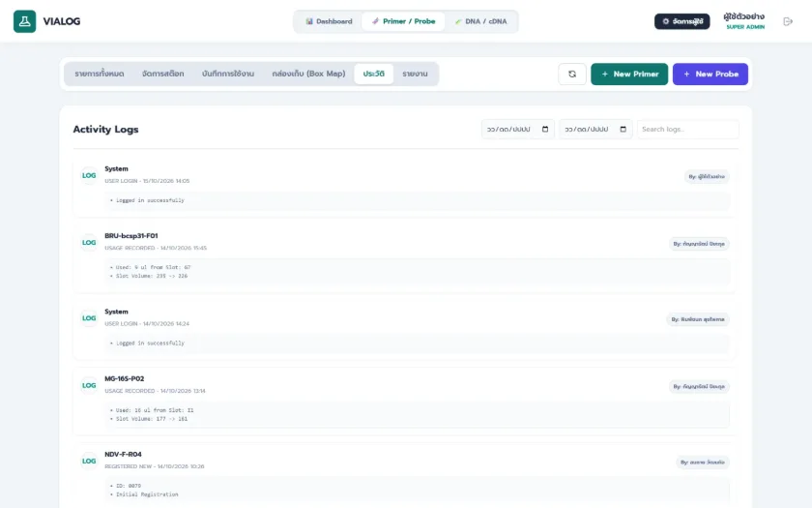Click the end date input field

595,129
